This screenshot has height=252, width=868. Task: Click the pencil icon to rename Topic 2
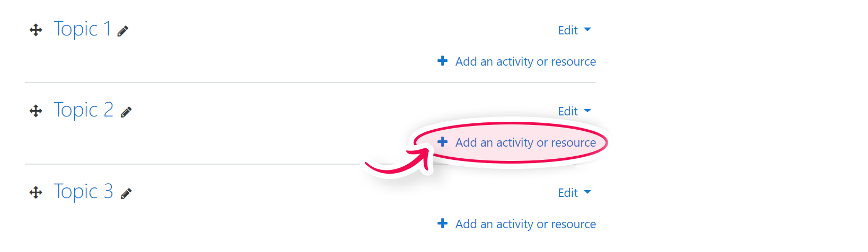coord(126,112)
